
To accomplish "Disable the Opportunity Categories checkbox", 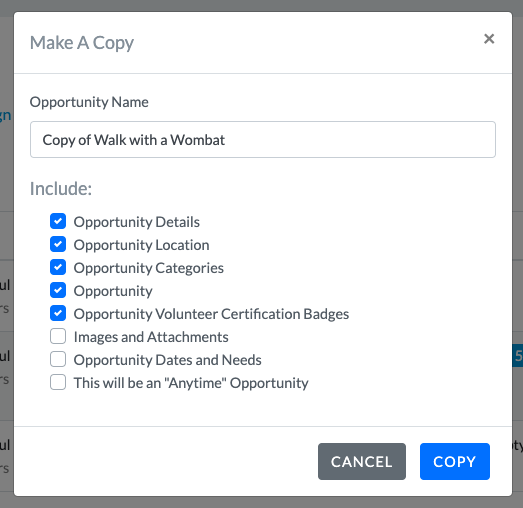I will click(x=58, y=268).
